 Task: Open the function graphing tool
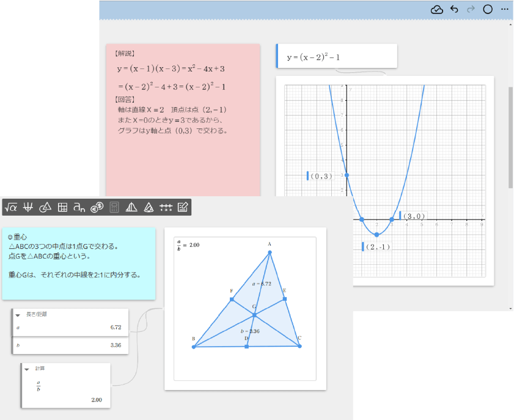[28, 207]
